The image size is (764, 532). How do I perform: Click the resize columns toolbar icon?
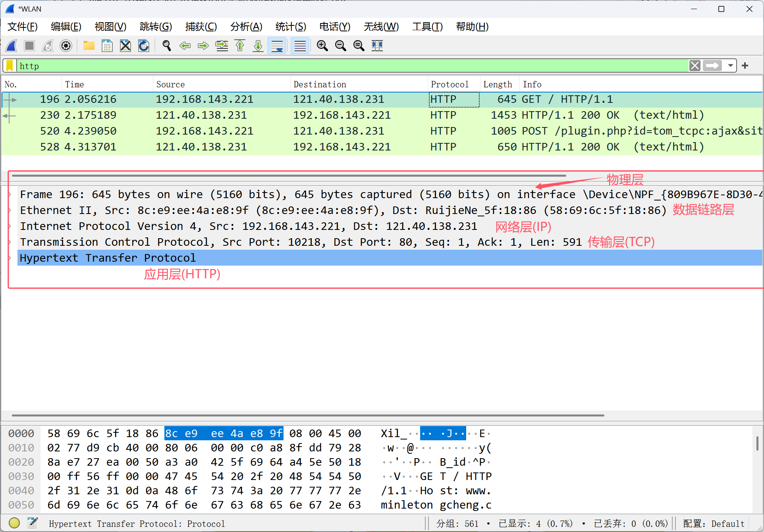(377, 46)
